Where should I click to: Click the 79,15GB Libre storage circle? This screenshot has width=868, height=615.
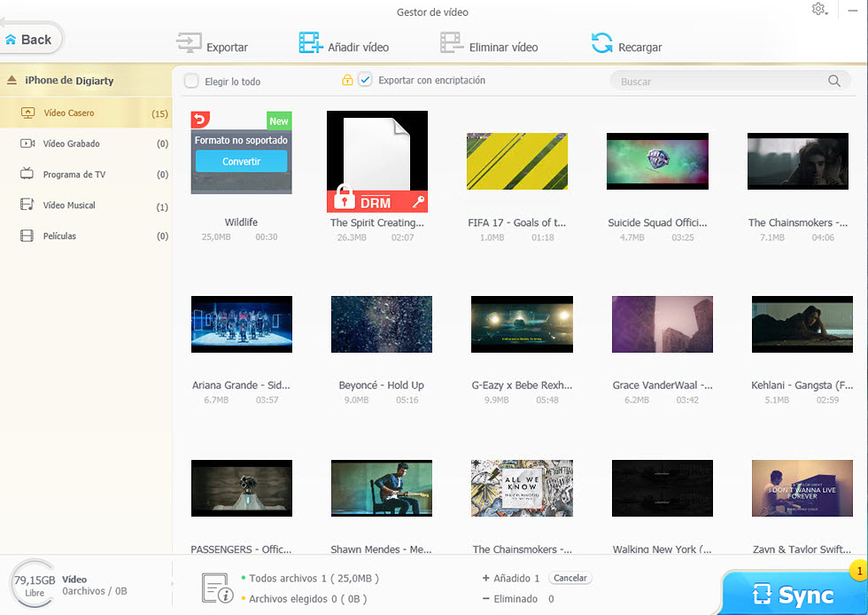point(35,584)
